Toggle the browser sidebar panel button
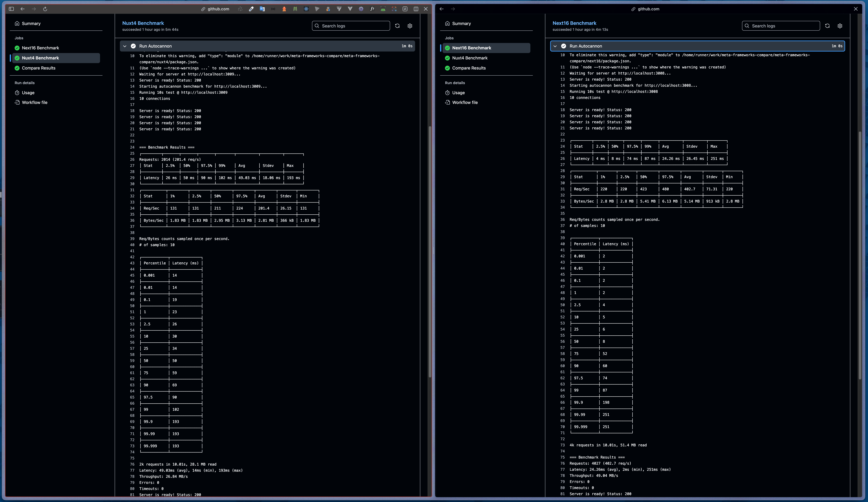868x502 pixels. (11, 9)
